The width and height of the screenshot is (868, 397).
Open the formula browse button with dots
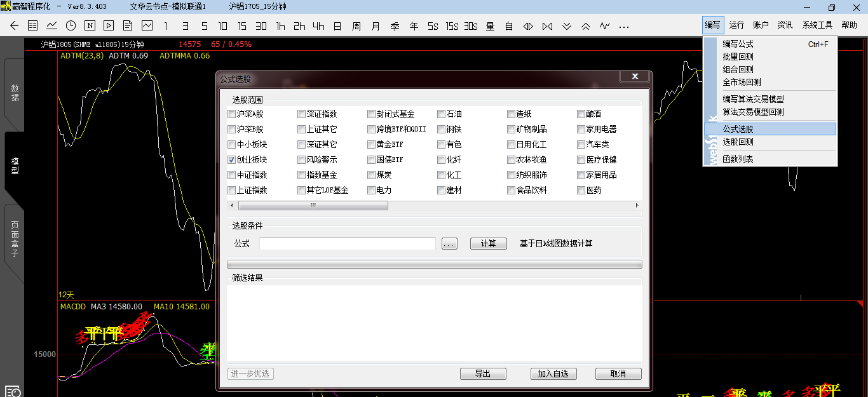449,244
